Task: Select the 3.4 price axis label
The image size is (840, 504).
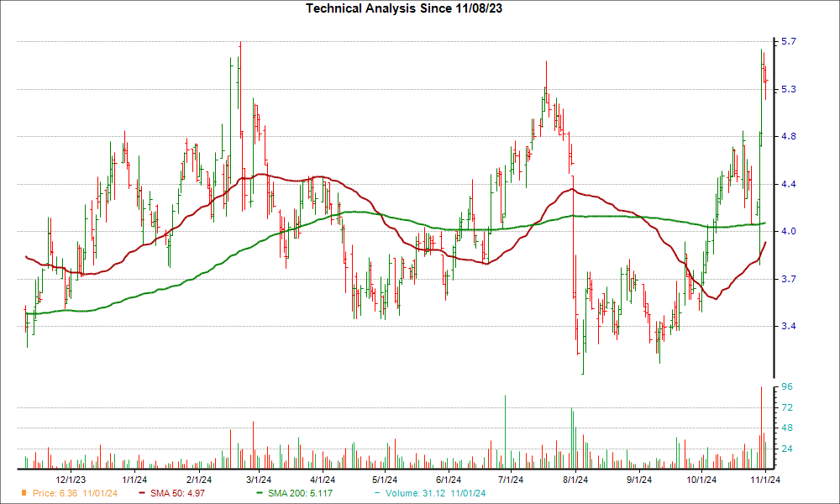Action: (789, 326)
